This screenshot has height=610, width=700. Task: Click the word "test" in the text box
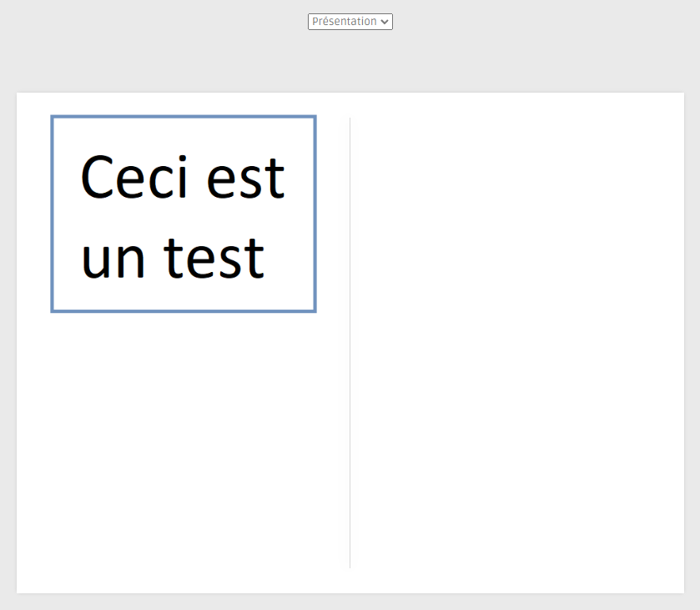(x=214, y=258)
